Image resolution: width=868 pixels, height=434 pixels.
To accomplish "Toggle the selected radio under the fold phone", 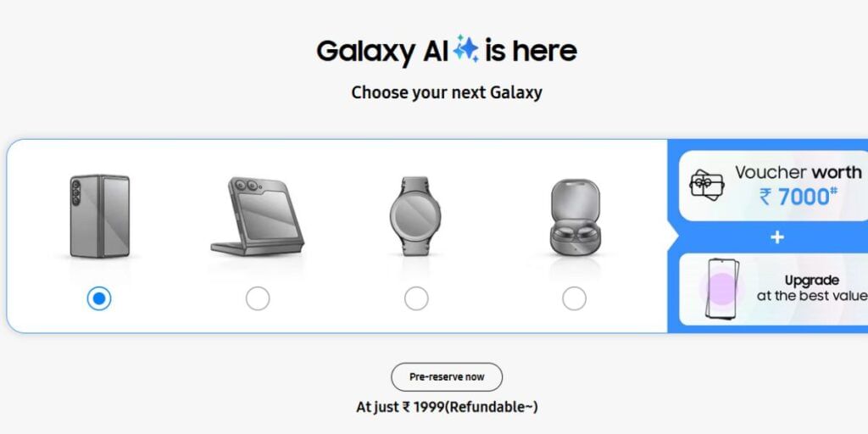I will (x=99, y=299).
